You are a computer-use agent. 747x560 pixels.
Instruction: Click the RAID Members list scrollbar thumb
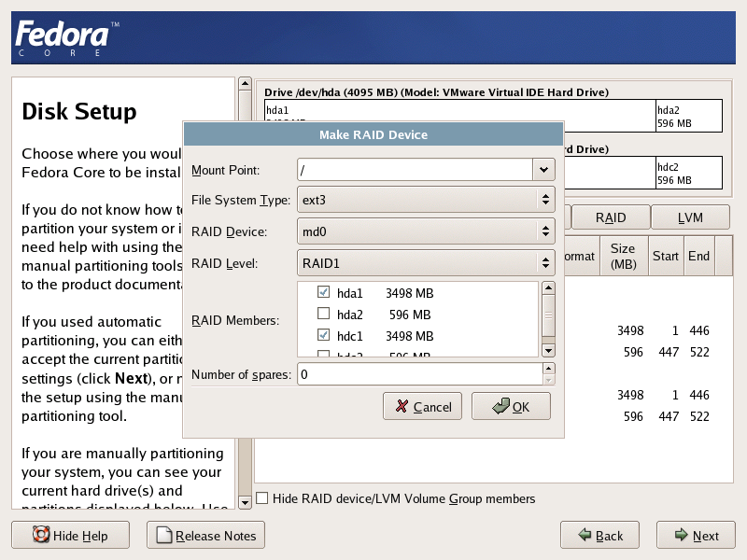(548, 315)
